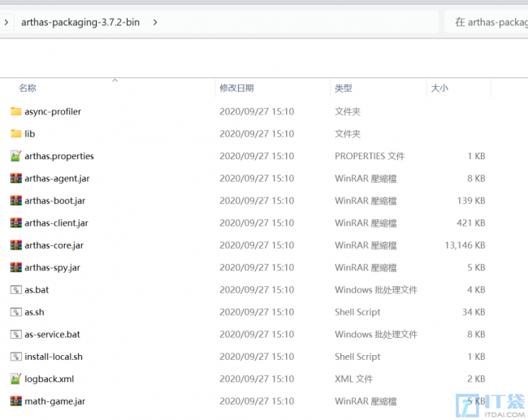The height and width of the screenshot is (420, 528).
Task: Select file name arthas-boot.jar
Action: tap(55, 201)
